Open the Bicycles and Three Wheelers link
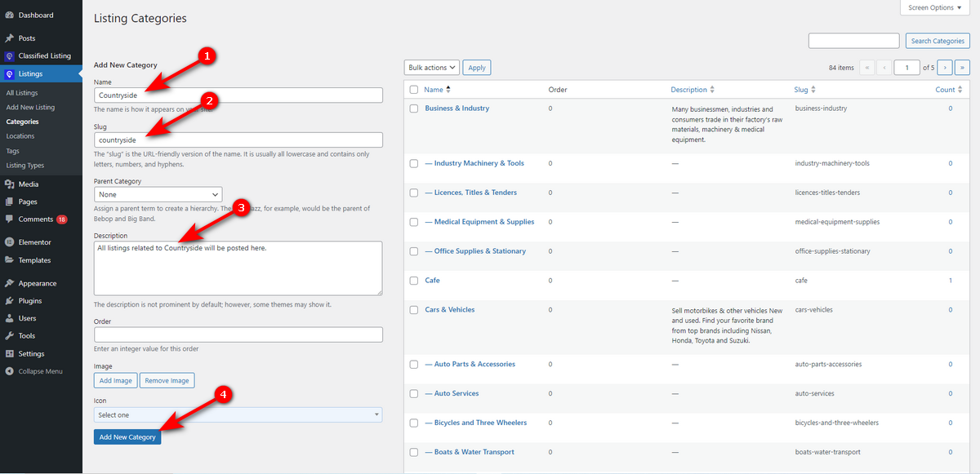Viewport: 980px width, 474px height. point(476,423)
